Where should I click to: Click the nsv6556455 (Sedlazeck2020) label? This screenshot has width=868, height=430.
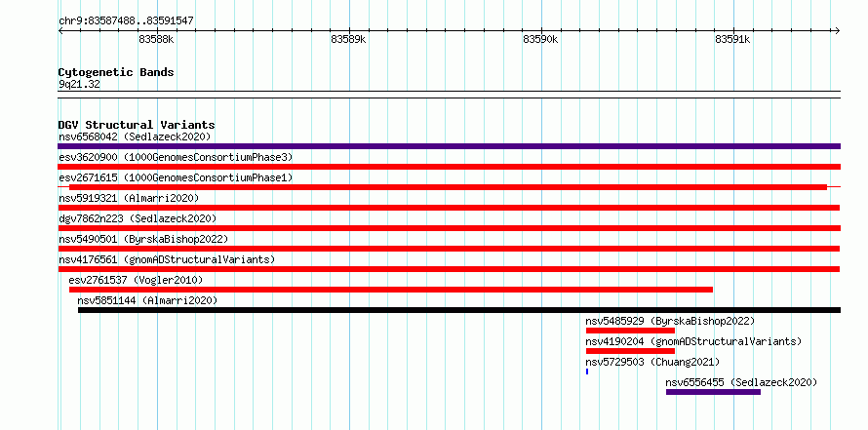[741, 382]
